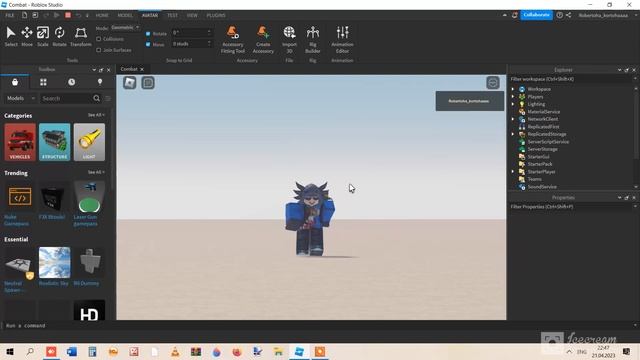Open Word from the taskbar
The height and width of the screenshot is (360, 640).
point(72,351)
